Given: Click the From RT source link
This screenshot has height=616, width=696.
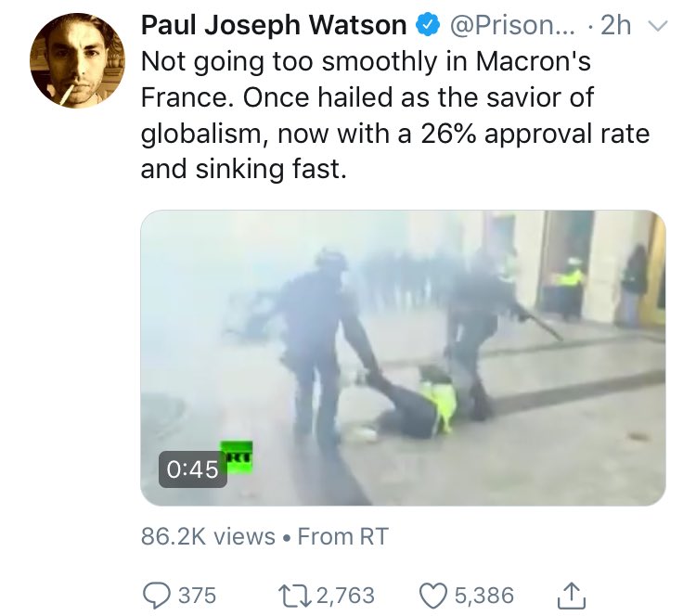Looking at the screenshot, I should coord(343,536).
